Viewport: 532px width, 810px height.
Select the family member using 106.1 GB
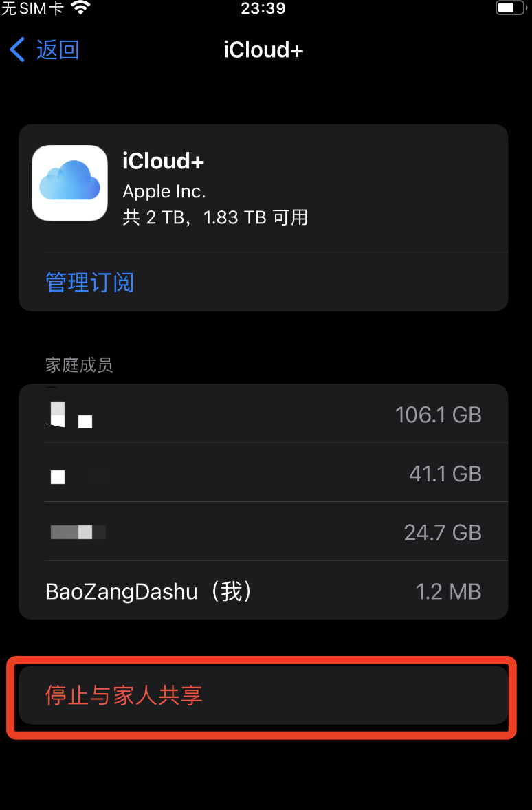pos(263,415)
